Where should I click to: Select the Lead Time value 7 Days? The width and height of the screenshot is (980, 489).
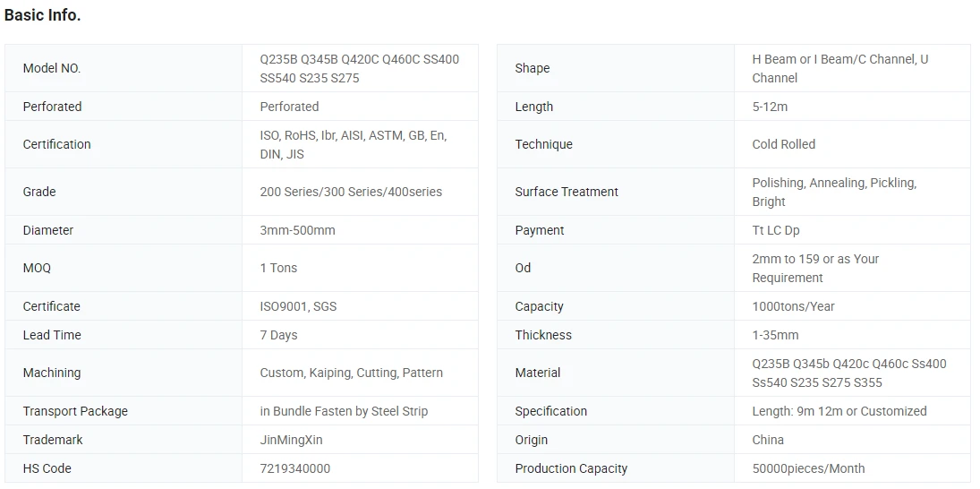278,335
